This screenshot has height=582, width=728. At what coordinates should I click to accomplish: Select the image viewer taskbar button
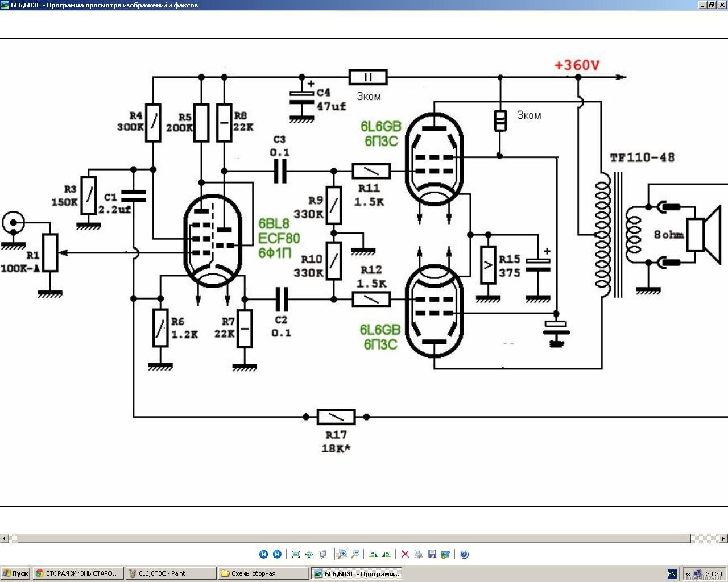[x=356, y=573]
